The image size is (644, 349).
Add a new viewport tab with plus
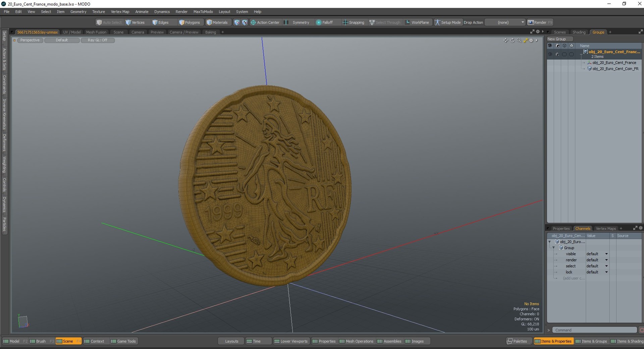click(x=223, y=32)
